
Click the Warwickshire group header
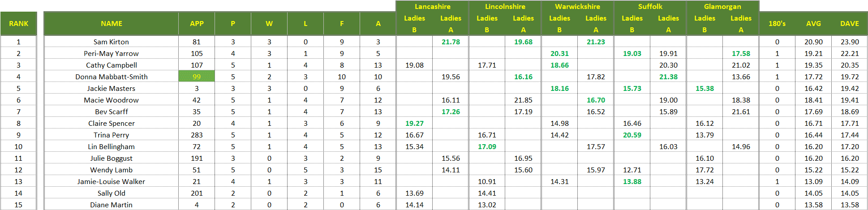pos(577,7)
